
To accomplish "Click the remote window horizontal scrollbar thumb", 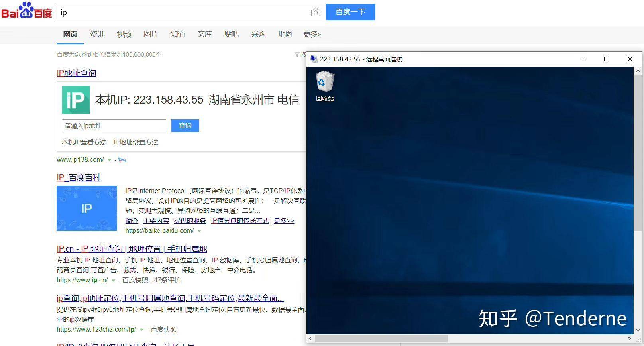I will (381, 339).
